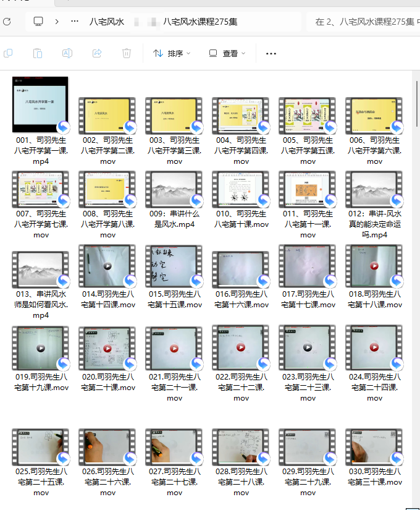
Task: Select the 022 八宅第二十二课.mov thumbnail
Action: click(x=240, y=347)
